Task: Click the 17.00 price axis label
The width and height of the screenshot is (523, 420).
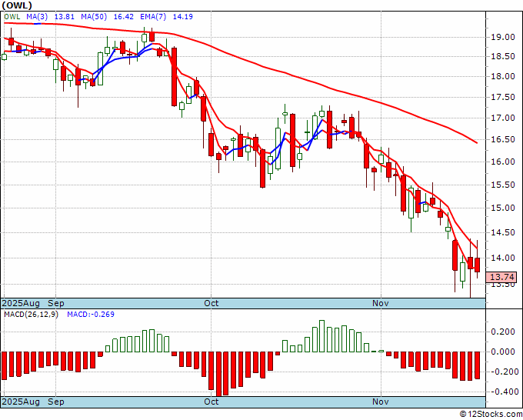Action: (x=503, y=118)
